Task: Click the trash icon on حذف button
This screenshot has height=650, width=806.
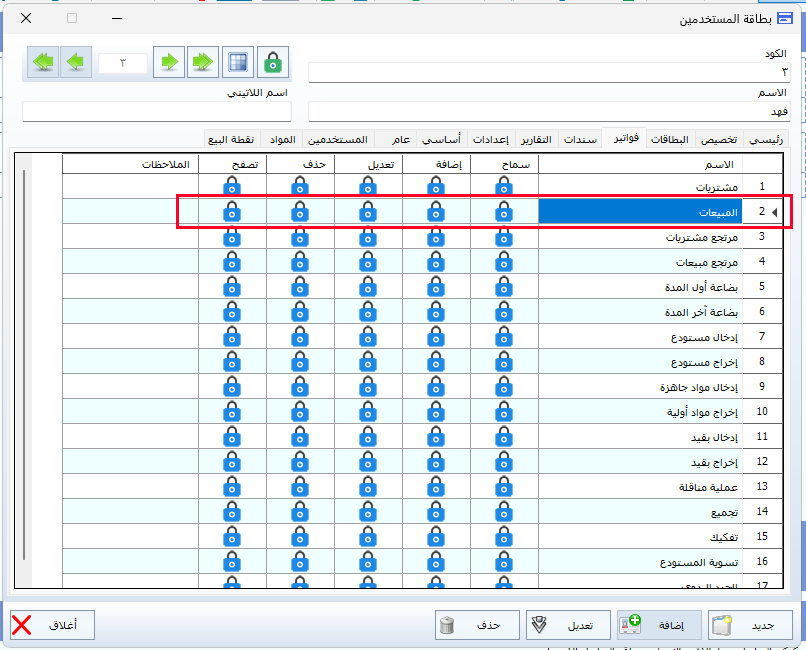Action: pyautogui.click(x=449, y=626)
